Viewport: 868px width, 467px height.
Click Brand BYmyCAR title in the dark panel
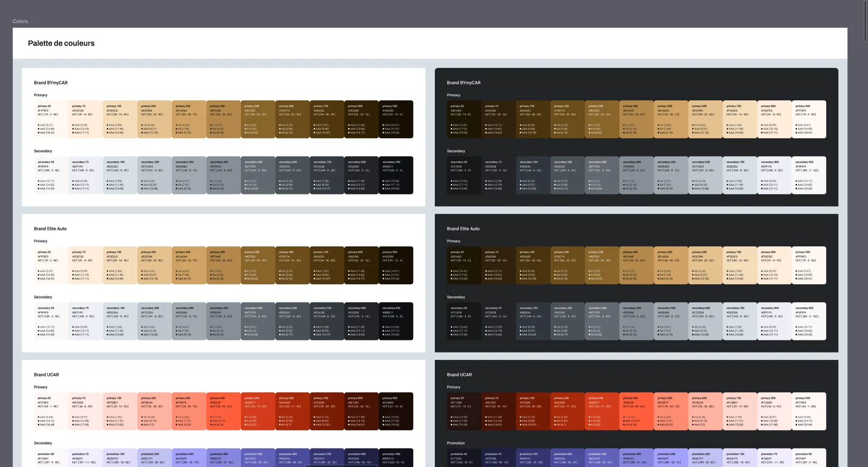(463, 83)
